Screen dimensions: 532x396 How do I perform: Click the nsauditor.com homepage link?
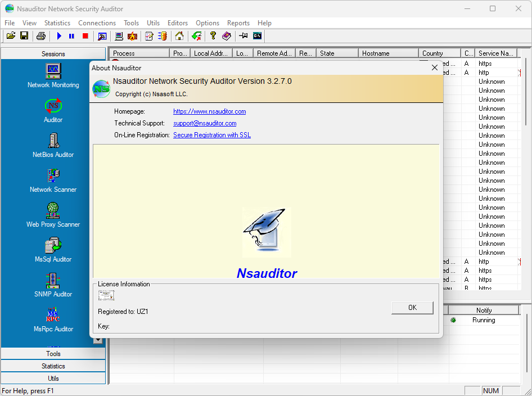210,111
